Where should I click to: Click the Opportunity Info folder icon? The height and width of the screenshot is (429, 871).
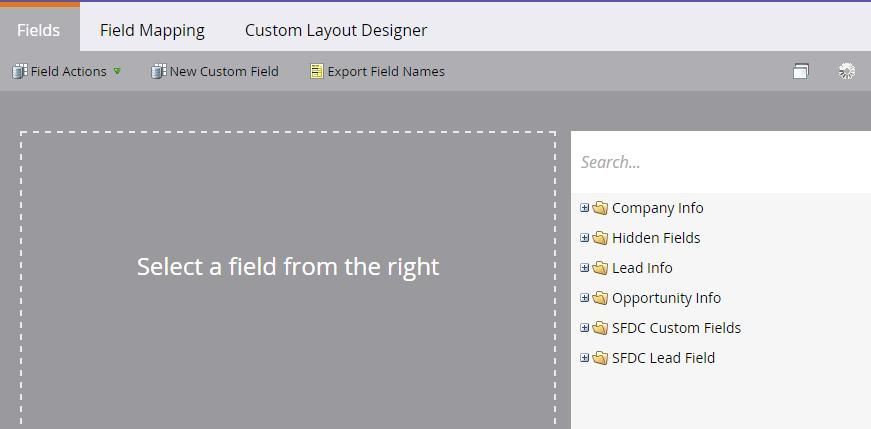600,298
